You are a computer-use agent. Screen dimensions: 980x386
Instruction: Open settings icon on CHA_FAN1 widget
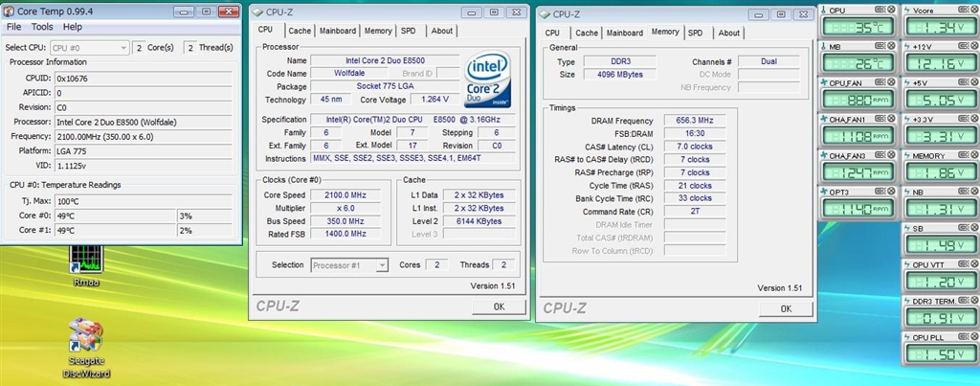(880, 118)
